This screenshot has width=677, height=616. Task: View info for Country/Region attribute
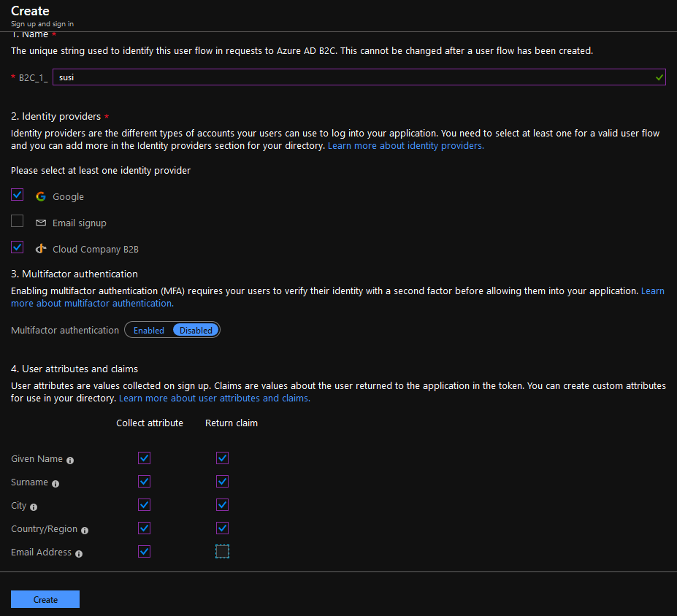(84, 530)
